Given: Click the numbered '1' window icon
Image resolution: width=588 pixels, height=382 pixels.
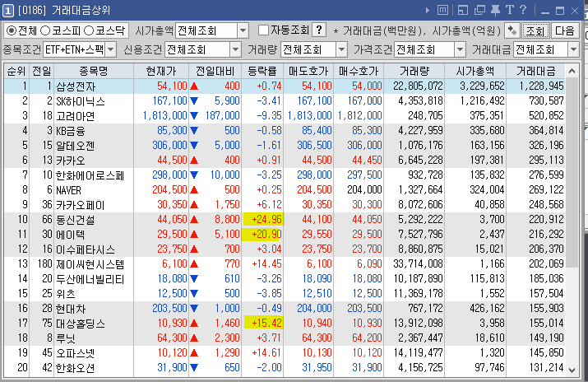Looking at the screenshot, I should (8, 11).
